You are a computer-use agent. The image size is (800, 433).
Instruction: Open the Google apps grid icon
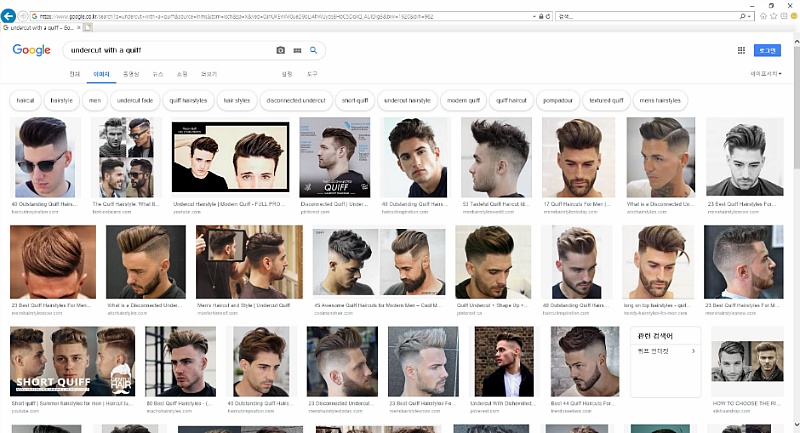pyautogui.click(x=741, y=50)
